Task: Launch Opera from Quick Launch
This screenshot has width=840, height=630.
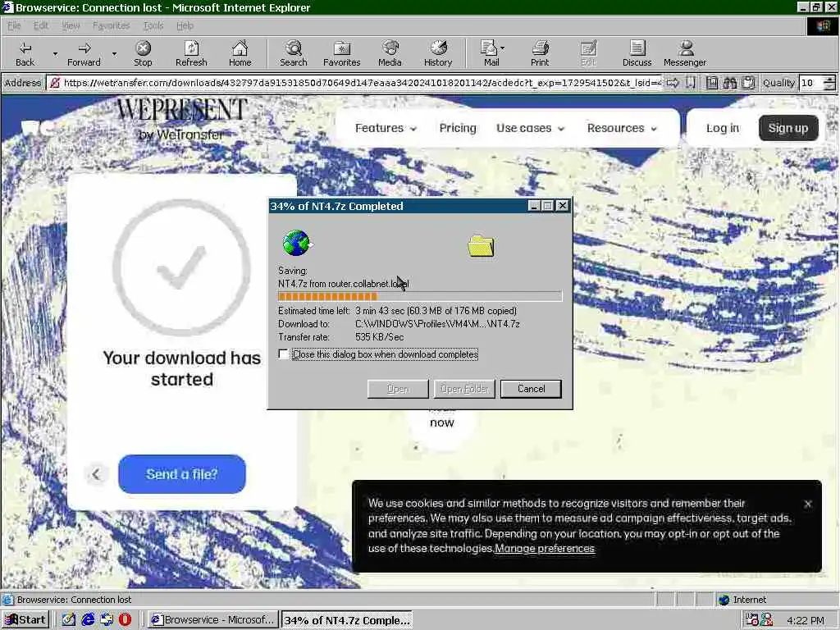Action: pyautogui.click(x=125, y=619)
